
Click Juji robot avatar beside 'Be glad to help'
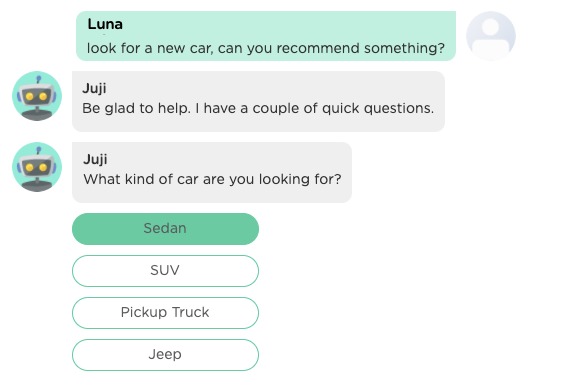[37, 96]
